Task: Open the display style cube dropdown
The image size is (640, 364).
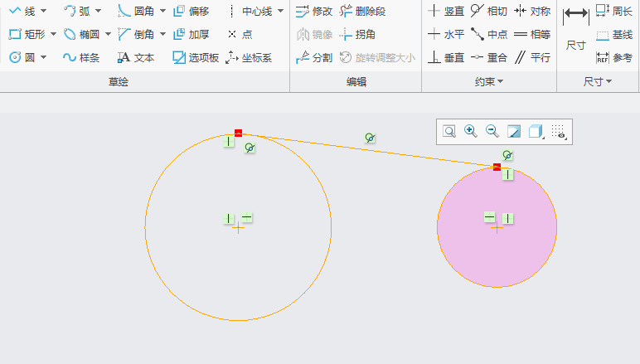Action: tap(536, 131)
